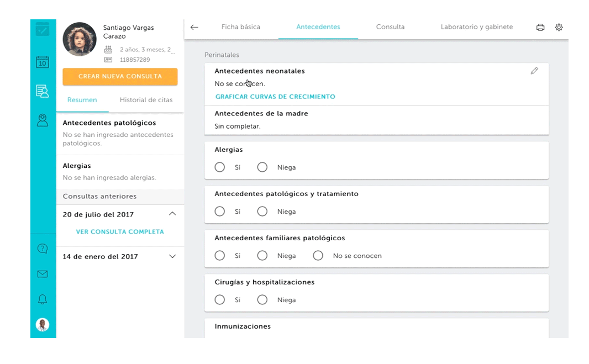Click the birthday cake age icon
Viewport: 589px width, 364px height.
(108, 49)
